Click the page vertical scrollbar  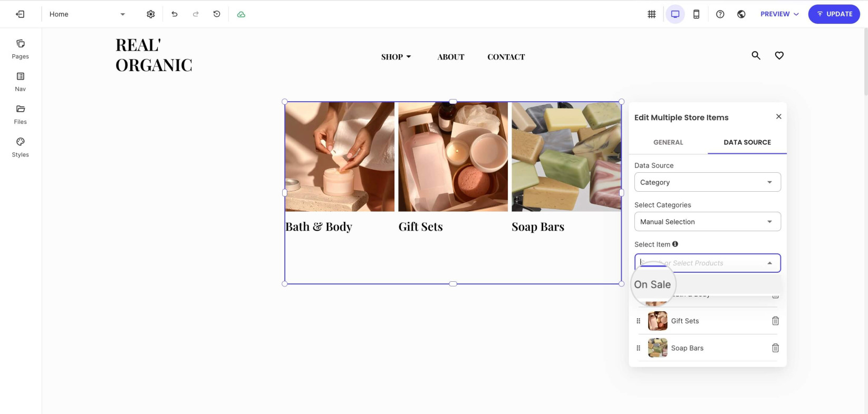(x=865, y=62)
